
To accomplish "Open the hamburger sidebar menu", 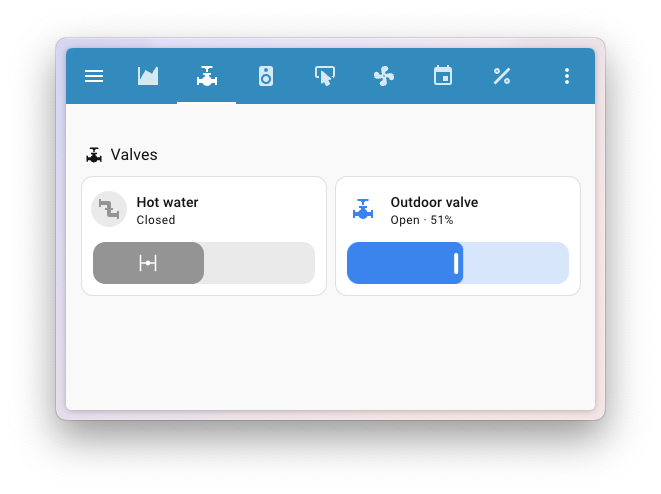I will coord(94,76).
